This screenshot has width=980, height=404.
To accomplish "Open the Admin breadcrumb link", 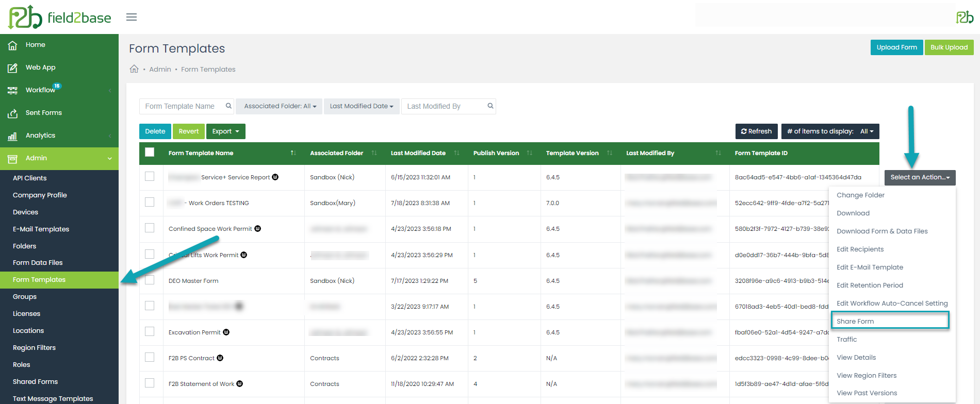I will [160, 69].
